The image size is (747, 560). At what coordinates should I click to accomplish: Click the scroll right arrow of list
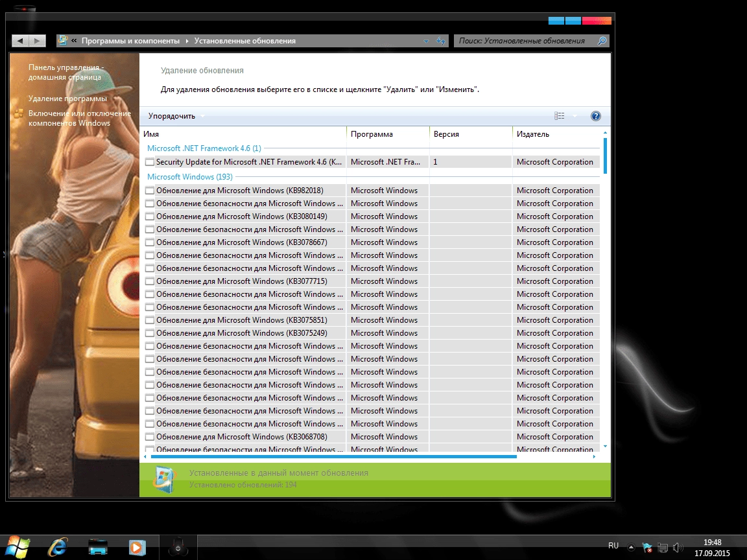pos(594,457)
